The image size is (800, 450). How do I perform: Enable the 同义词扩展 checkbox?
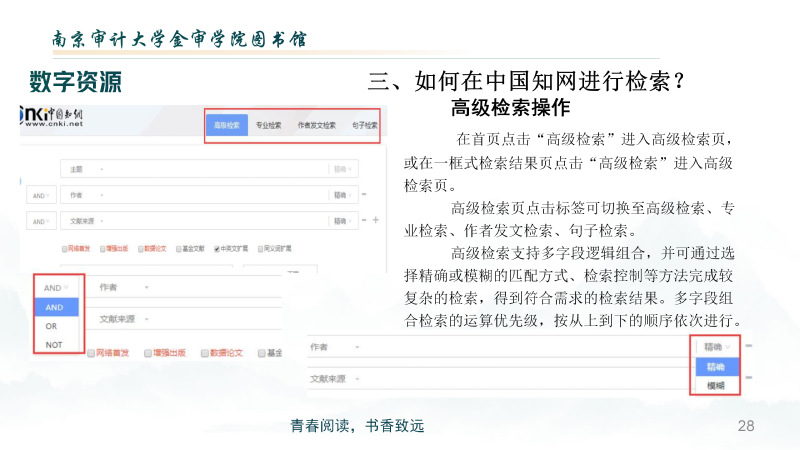(x=261, y=249)
